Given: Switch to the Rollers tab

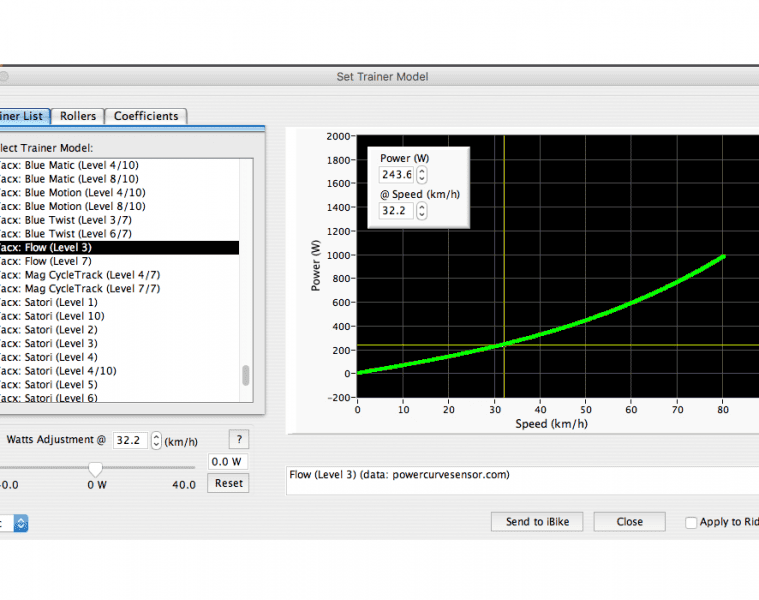Looking at the screenshot, I should coord(77,116).
